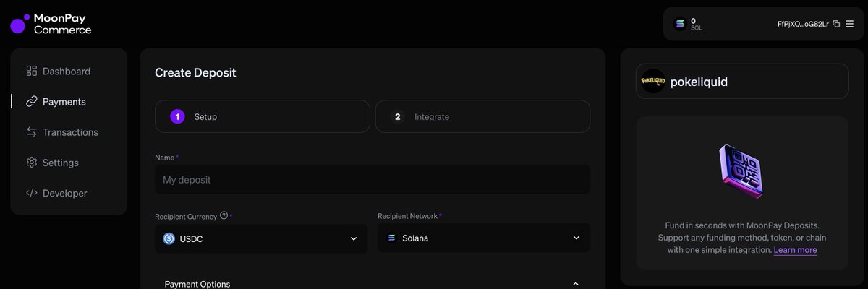
Task: Open the Recipient Network Solana dropdown
Action: tap(484, 238)
